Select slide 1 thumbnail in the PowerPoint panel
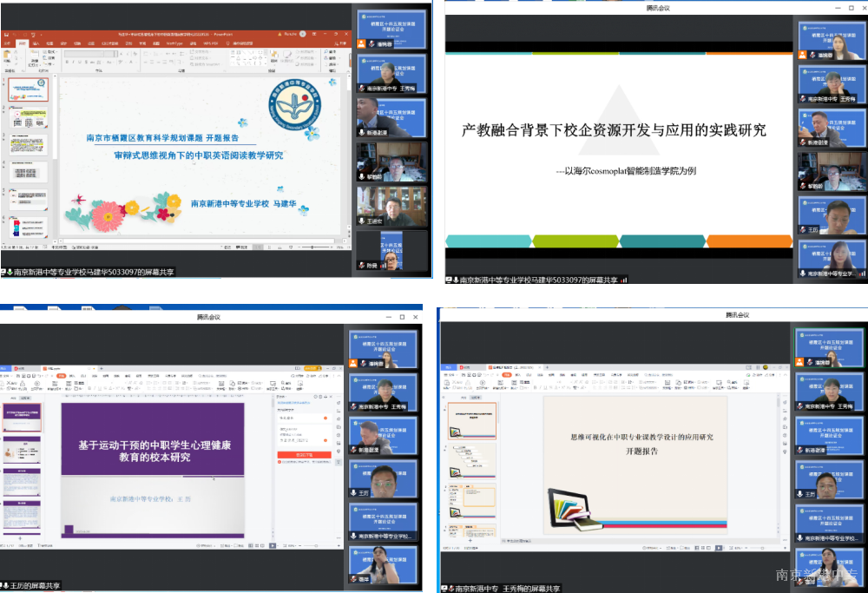The height and width of the screenshot is (593, 868). tap(29, 89)
